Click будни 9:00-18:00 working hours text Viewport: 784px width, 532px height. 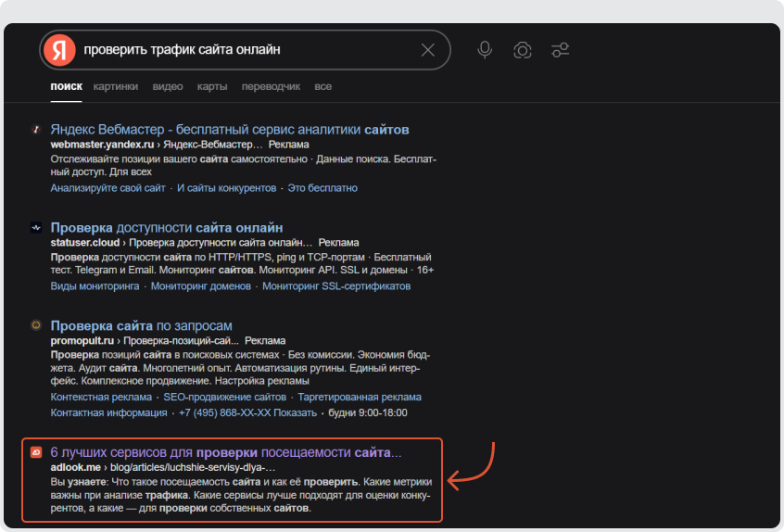(x=368, y=413)
